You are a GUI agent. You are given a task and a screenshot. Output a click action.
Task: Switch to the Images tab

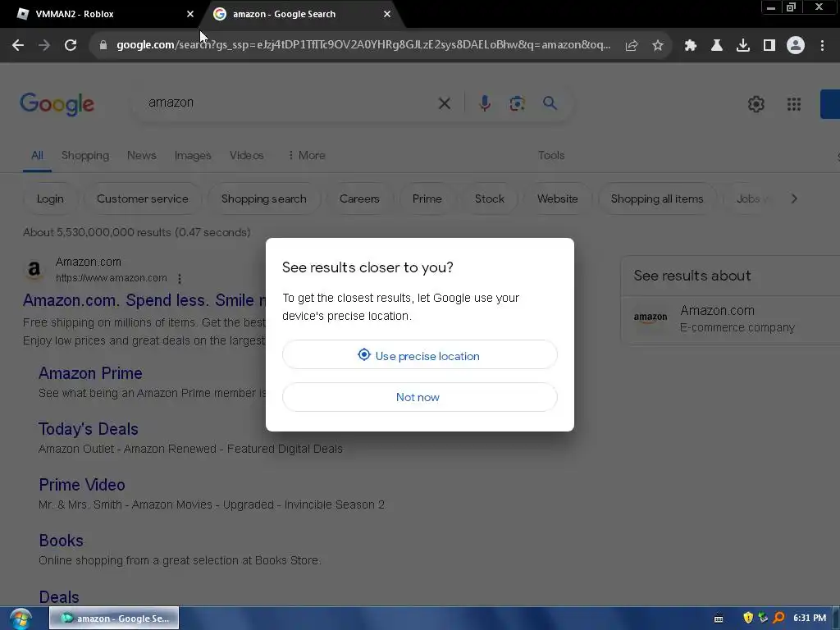point(193,155)
